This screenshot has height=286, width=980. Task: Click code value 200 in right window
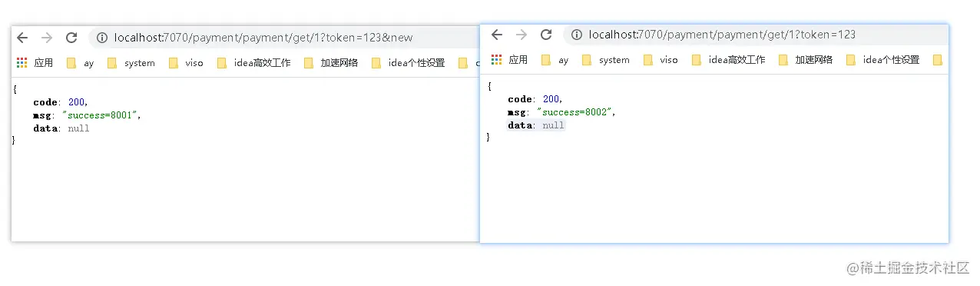[x=551, y=99]
